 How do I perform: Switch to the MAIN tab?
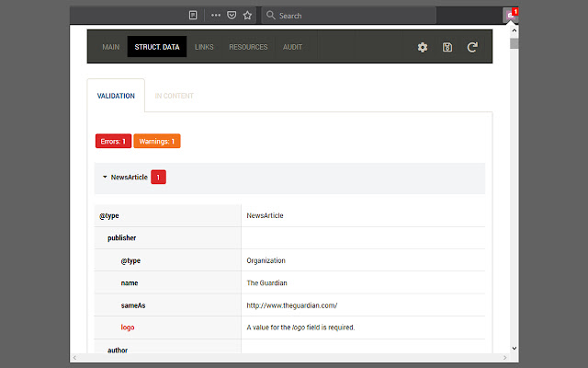click(111, 47)
